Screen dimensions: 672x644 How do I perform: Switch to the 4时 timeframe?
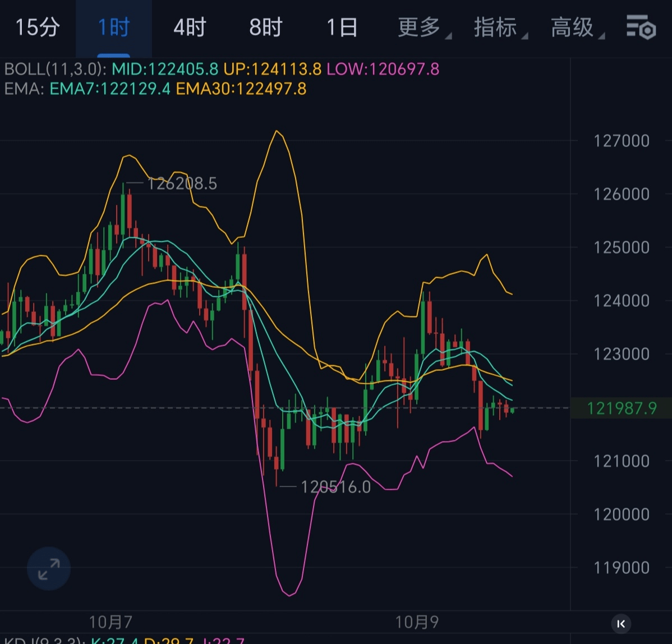190,27
